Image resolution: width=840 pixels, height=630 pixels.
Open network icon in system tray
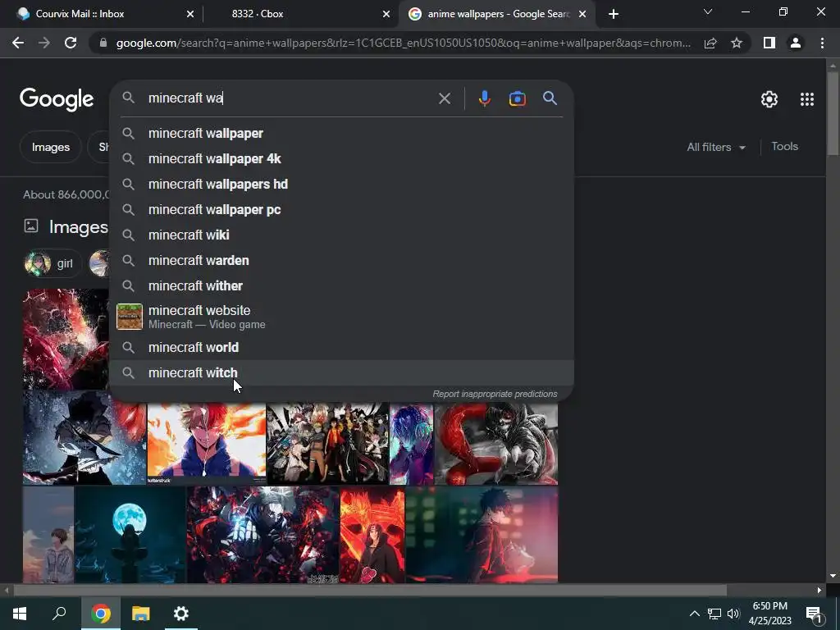click(x=714, y=614)
